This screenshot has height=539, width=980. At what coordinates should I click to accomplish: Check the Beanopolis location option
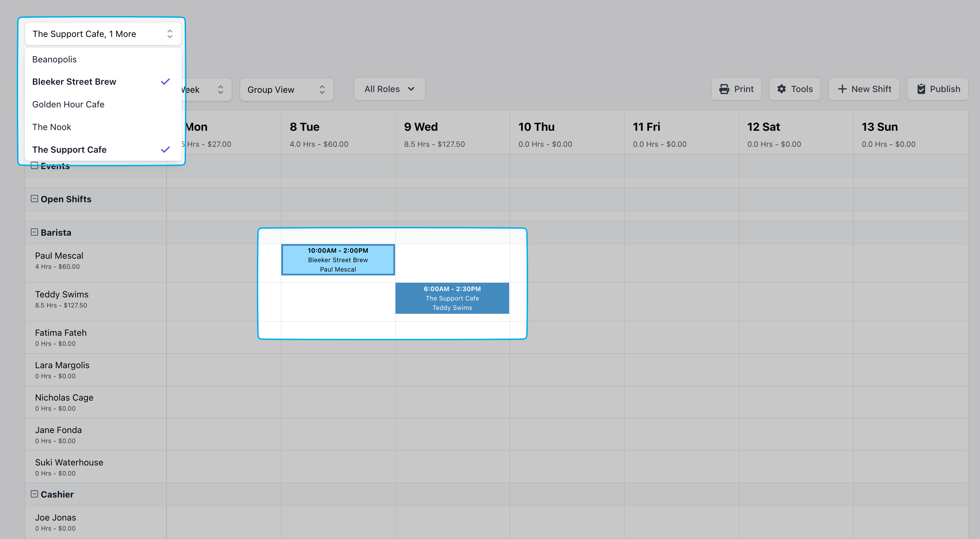(x=54, y=59)
